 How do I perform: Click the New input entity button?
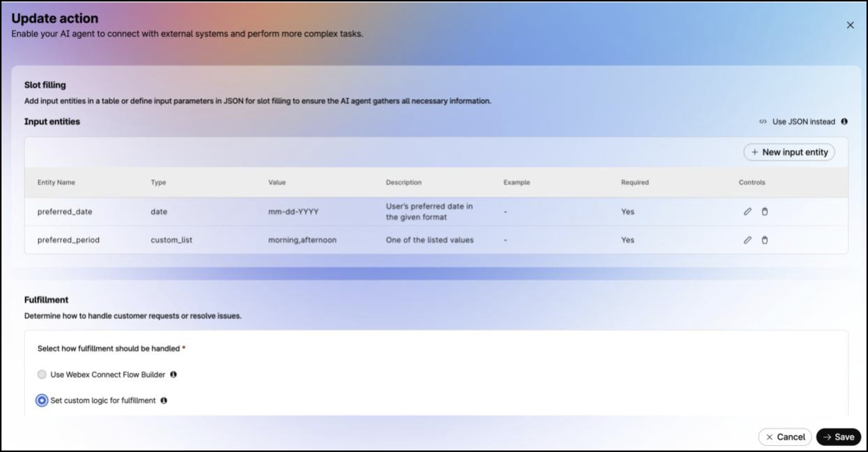click(789, 152)
